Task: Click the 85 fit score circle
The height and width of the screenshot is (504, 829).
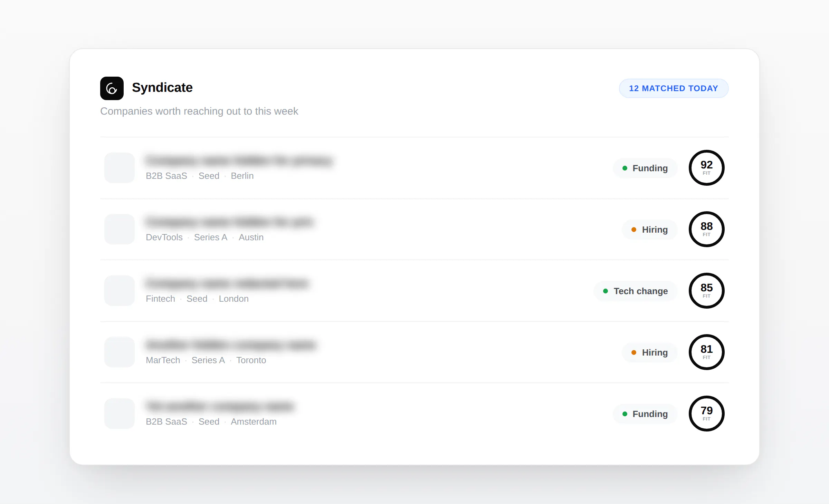Action: click(x=707, y=291)
